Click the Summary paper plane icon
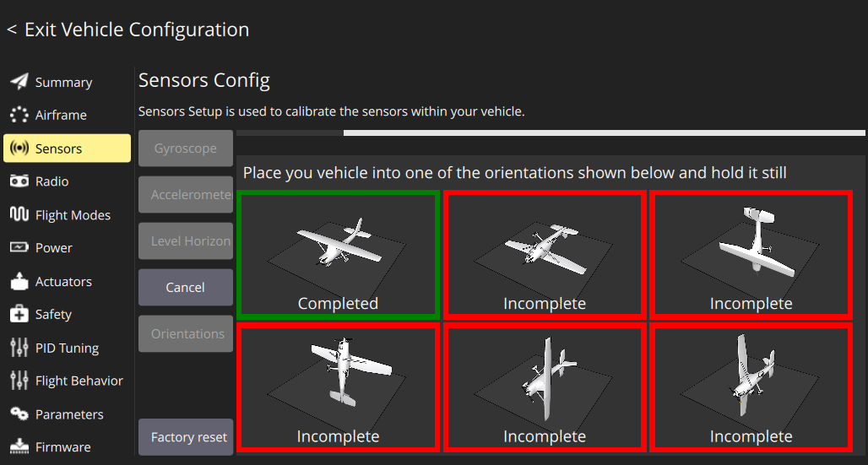This screenshot has height=465, width=868. [x=19, y=82]
